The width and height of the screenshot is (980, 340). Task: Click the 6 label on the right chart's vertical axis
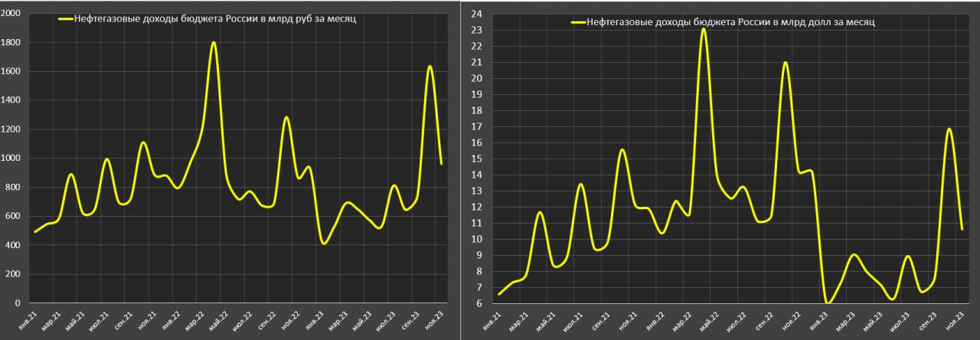pyautogui.click(x=478, y=303)
